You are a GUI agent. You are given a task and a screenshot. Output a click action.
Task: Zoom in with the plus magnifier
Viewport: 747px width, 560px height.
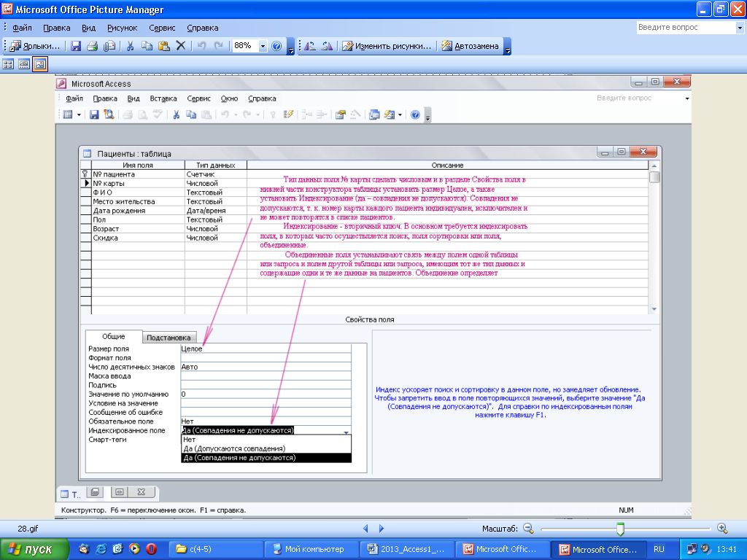[722, 528]
